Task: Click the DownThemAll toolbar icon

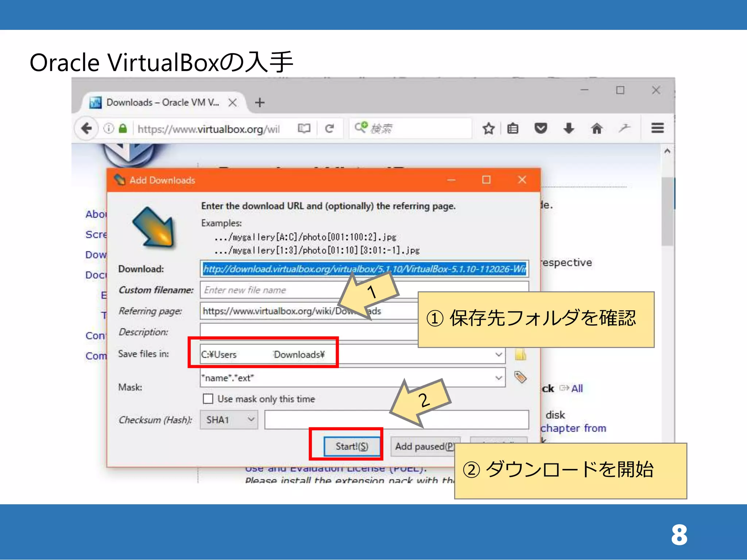Action: (624, 128)
